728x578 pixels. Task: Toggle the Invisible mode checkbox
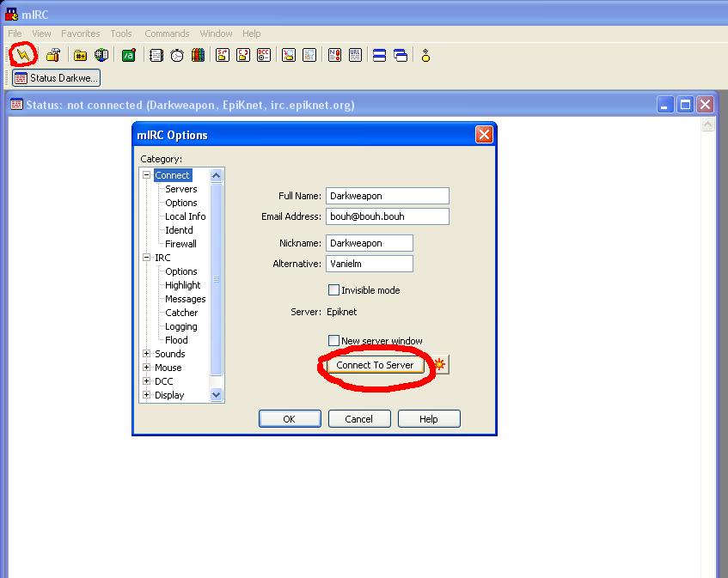click(333, 290)
